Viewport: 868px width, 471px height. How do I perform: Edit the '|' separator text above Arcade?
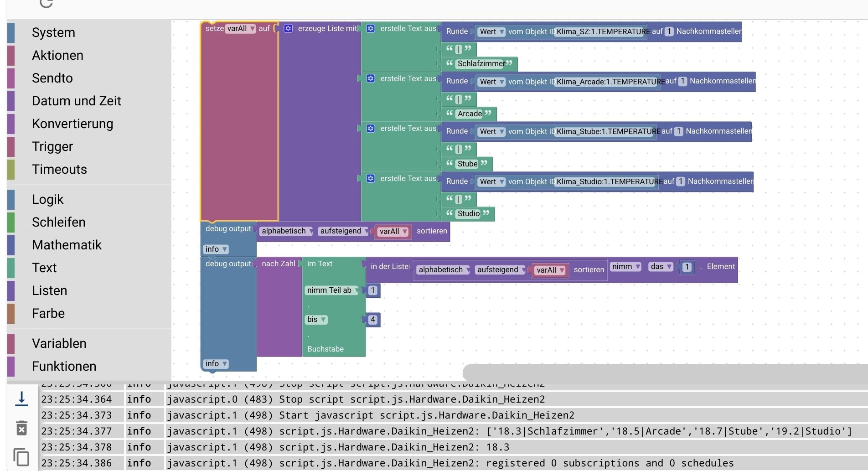point(459,99)
